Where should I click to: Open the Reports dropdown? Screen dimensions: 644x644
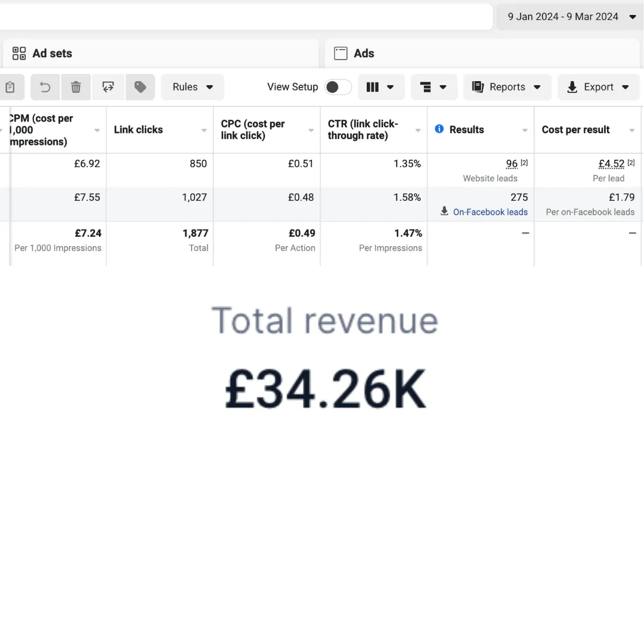click(x=507, y=87)
